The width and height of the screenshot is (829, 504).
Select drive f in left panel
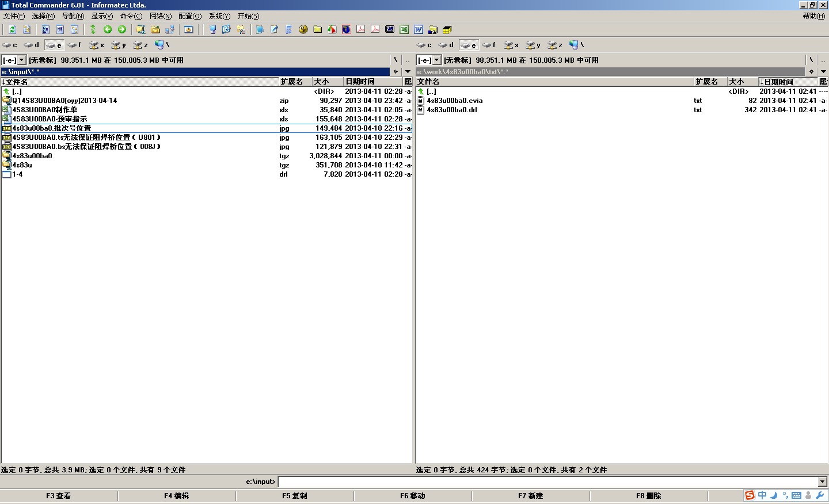coord(75,45)
